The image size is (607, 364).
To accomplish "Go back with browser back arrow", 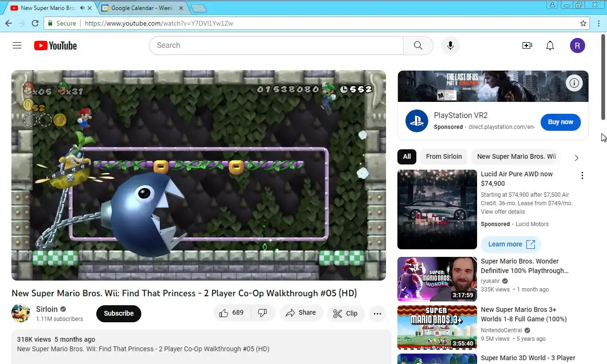I will [8, 23].
